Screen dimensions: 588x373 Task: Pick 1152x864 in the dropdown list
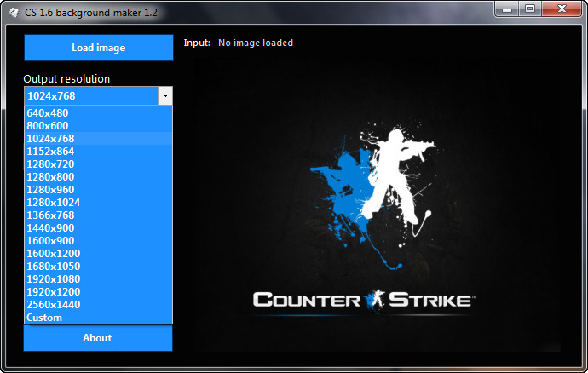(98, 151)
